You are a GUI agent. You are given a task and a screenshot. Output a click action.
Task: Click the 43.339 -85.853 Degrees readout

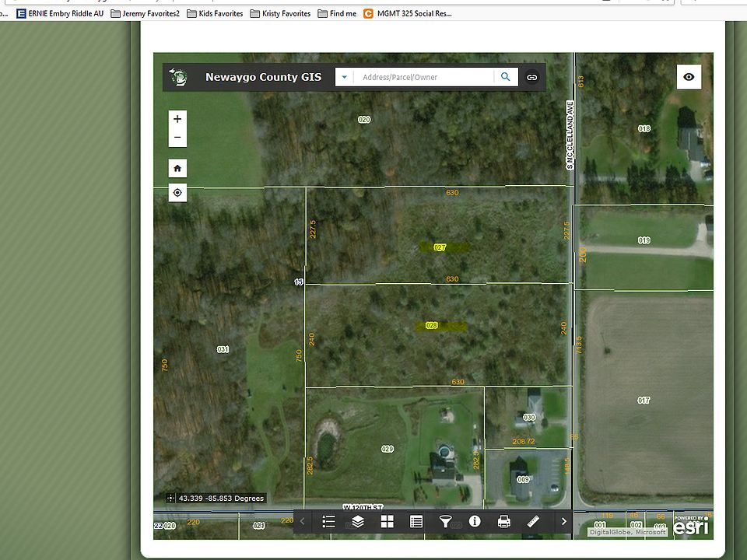[x=221, y=498]
